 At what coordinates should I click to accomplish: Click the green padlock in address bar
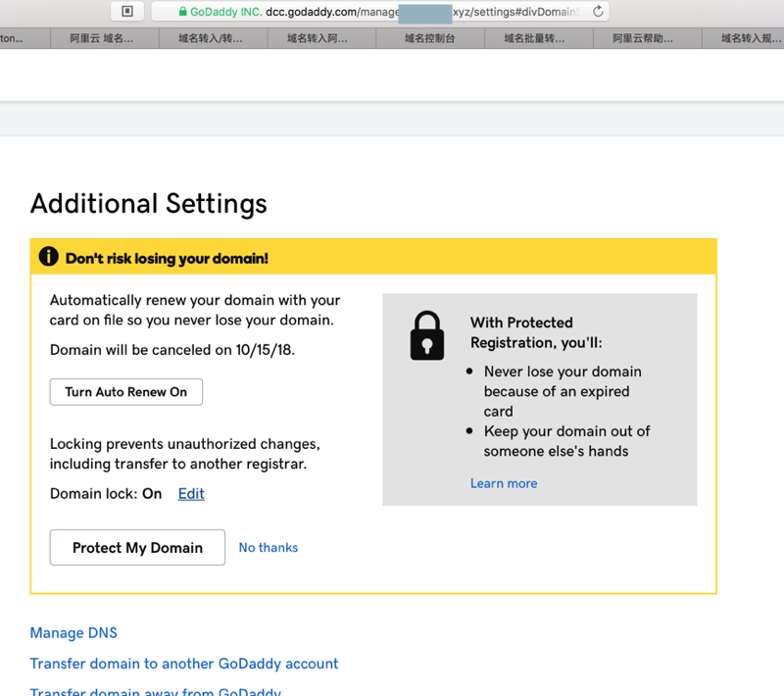coord(182,12)
